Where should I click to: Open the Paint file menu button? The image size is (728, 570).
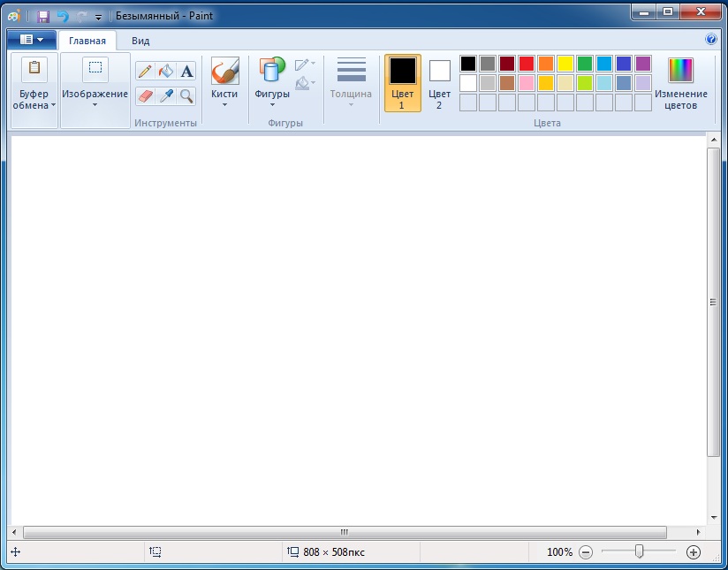point(32,40)
